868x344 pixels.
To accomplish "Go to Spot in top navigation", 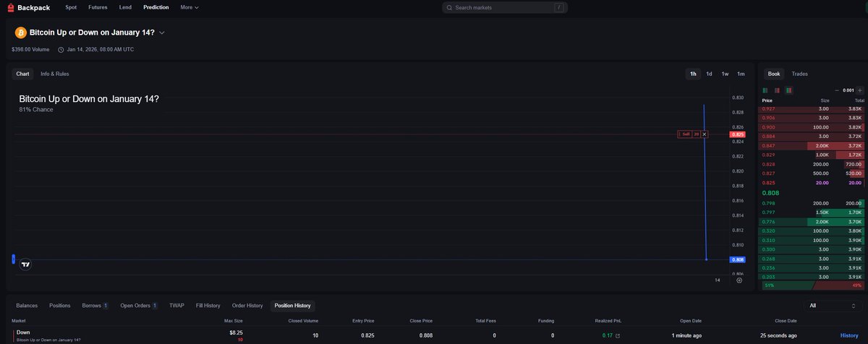I will pos(71,7).
